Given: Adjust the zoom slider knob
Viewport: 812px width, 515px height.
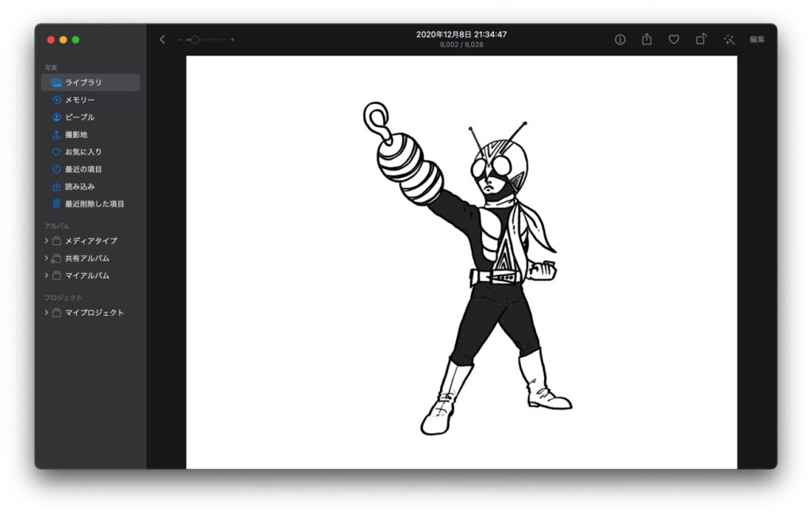Looking at the screenshot, I should (195, 40).
